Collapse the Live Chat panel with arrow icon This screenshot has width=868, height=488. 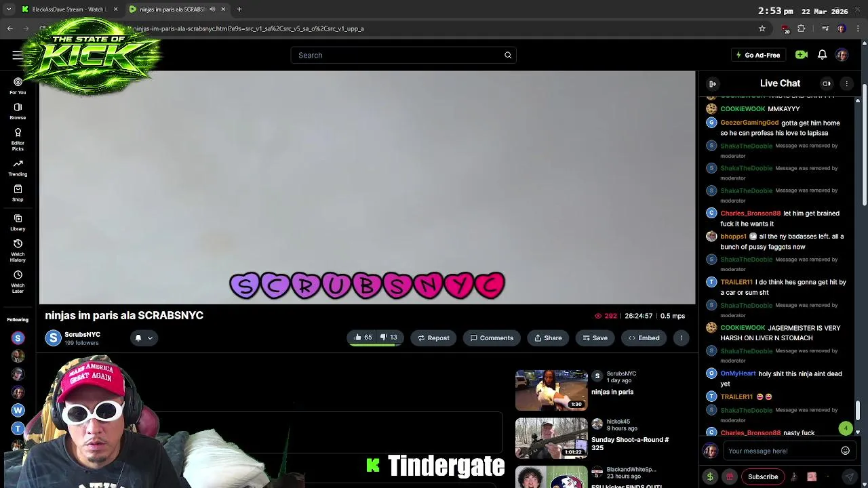(x=713, y=83)
